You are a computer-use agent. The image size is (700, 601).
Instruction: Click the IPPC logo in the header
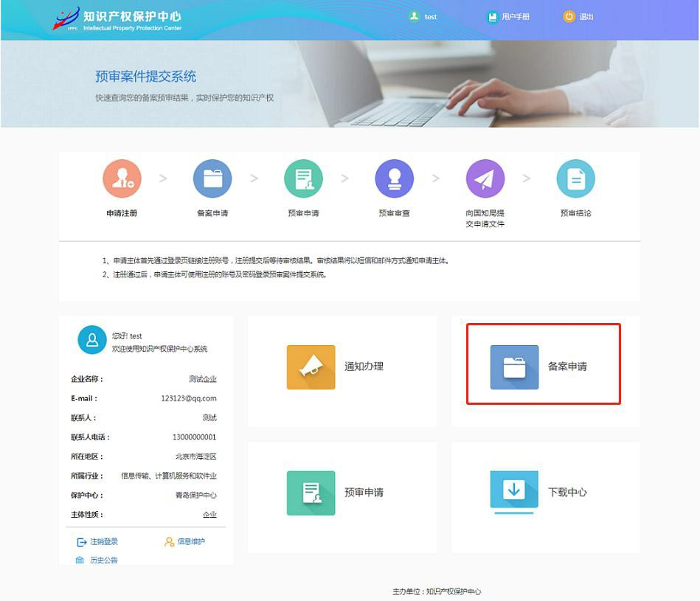click(66, 18)
